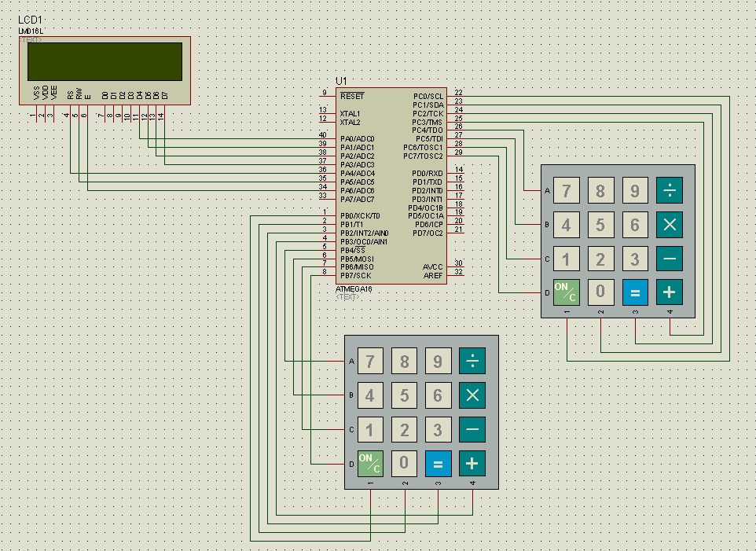Click the 6 key on lower keypad
The image size is (756, 551).
[x=439, y=395]
